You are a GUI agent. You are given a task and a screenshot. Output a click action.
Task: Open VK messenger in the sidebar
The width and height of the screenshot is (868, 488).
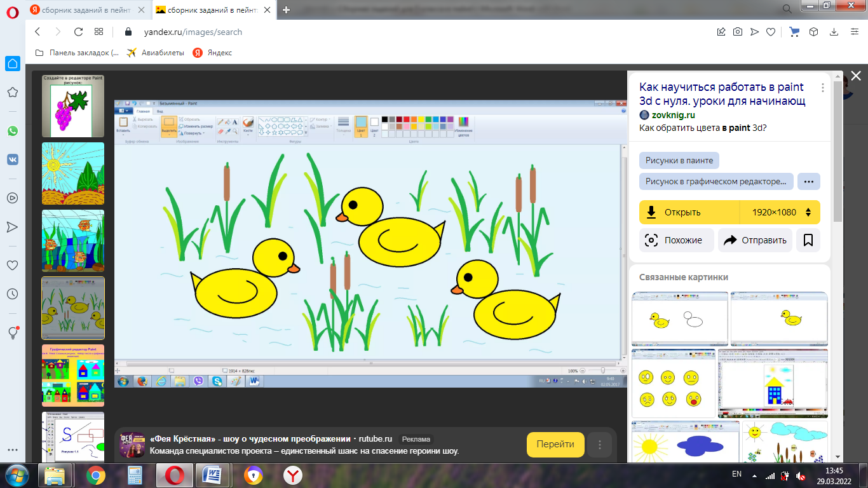point(13,160)
